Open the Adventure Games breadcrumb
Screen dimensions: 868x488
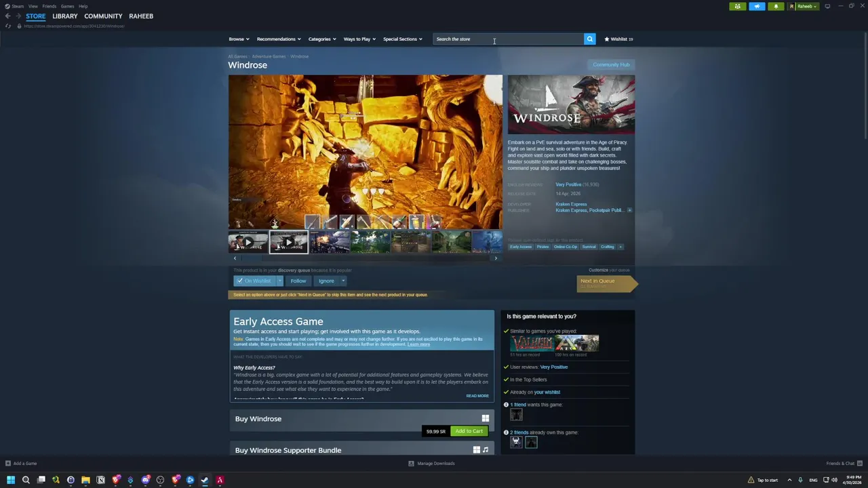pyautogui.click(x=269, y=56)
